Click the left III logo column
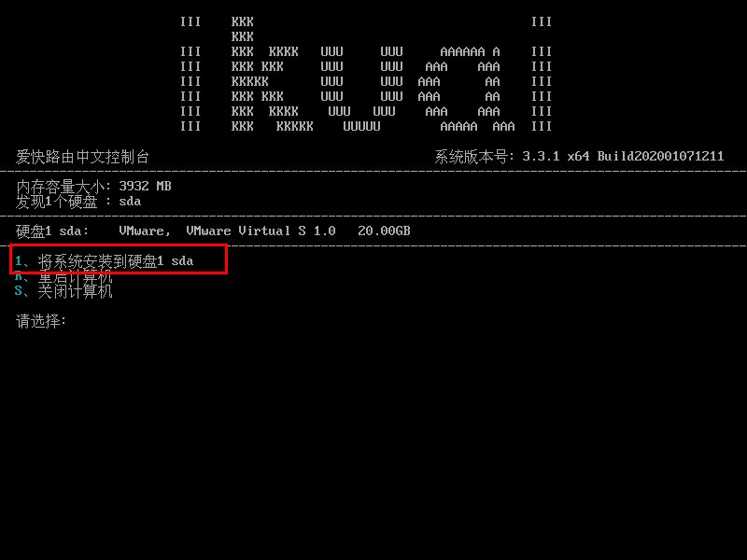Viewport: 747px width, 560px height. tap(190, 75)
